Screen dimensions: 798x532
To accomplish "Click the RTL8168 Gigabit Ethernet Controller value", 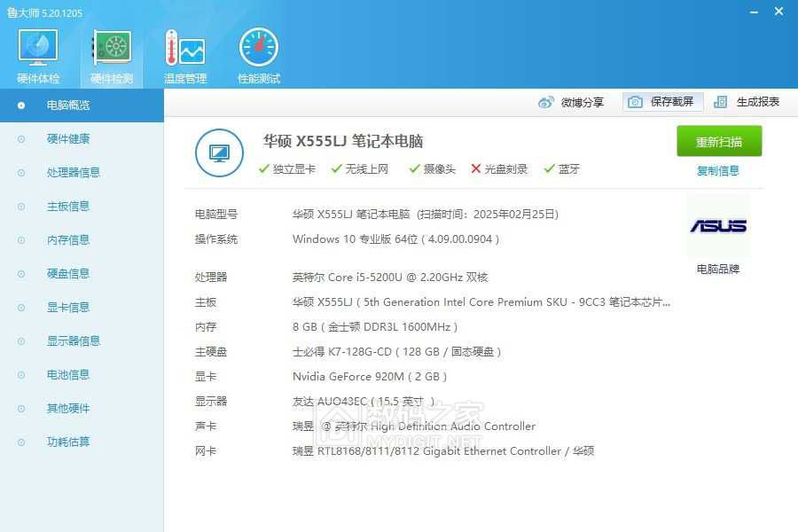I will pos(443,451).
